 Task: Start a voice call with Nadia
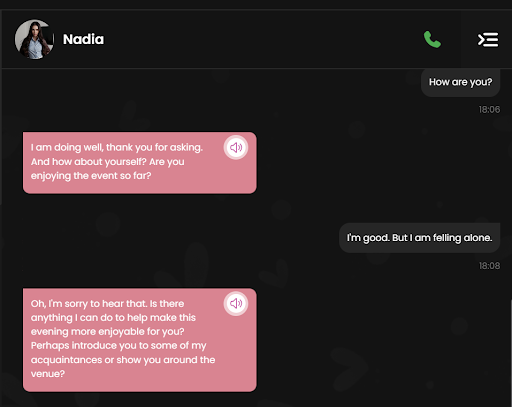click(x=432, y=39)
